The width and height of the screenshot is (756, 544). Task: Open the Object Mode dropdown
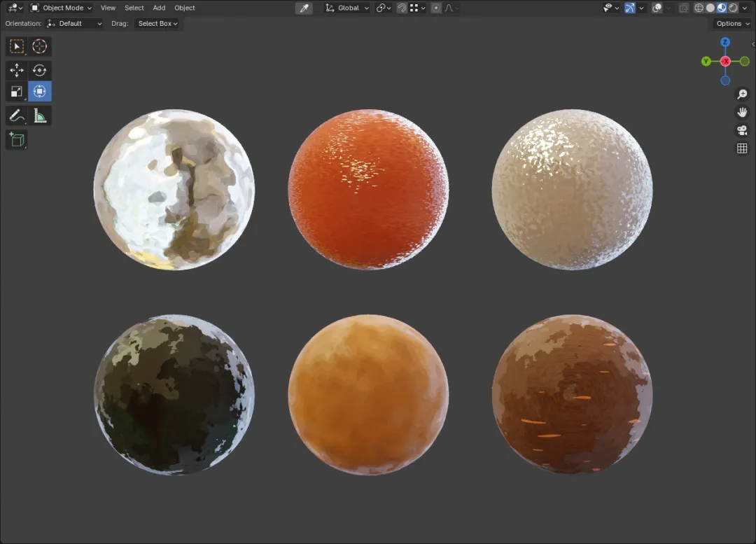[61, 8]
